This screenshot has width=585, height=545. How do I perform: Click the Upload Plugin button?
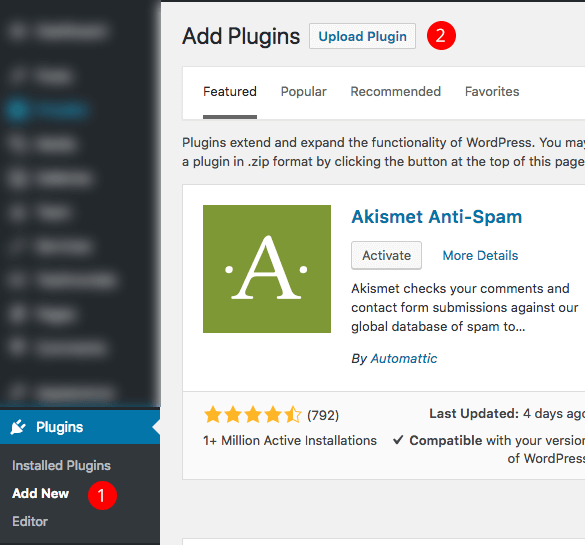pyautogui.click(x=362, y=36)
